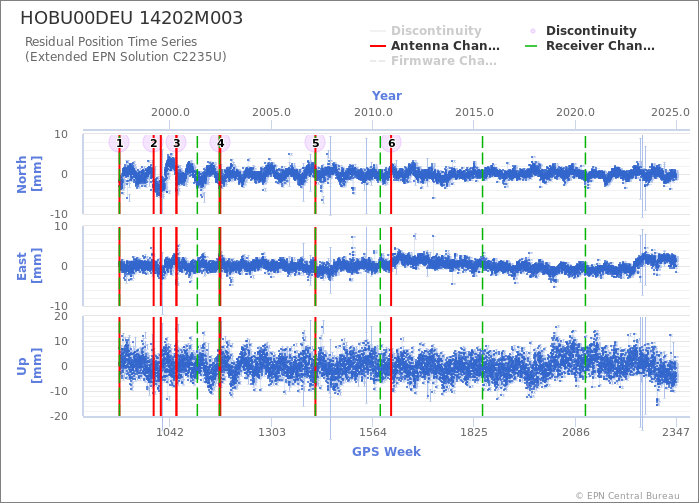Click GPS week 1303 tick label
Image resolution: width=700 pixels, height=504 pixels.
(271, 432)
